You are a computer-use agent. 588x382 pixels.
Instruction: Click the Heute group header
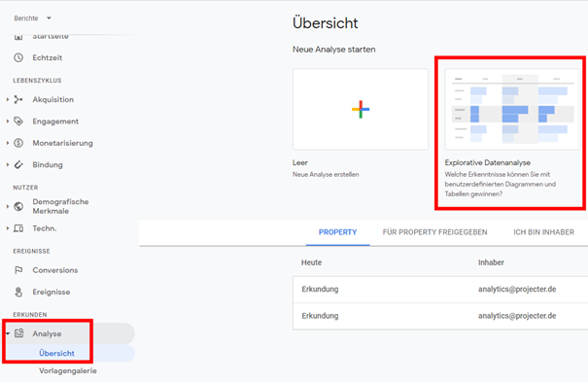tap(311, 262)
